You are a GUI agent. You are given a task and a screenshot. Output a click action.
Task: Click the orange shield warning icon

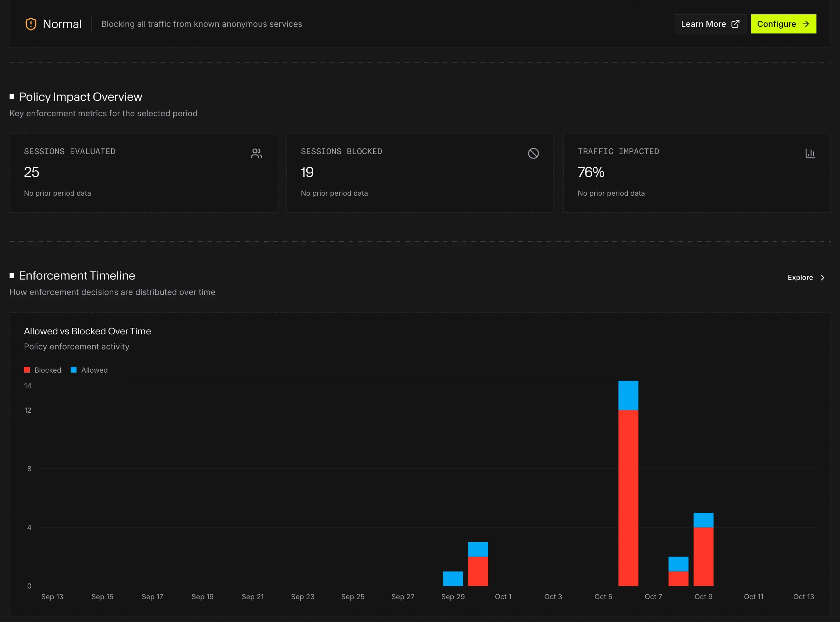31,24
